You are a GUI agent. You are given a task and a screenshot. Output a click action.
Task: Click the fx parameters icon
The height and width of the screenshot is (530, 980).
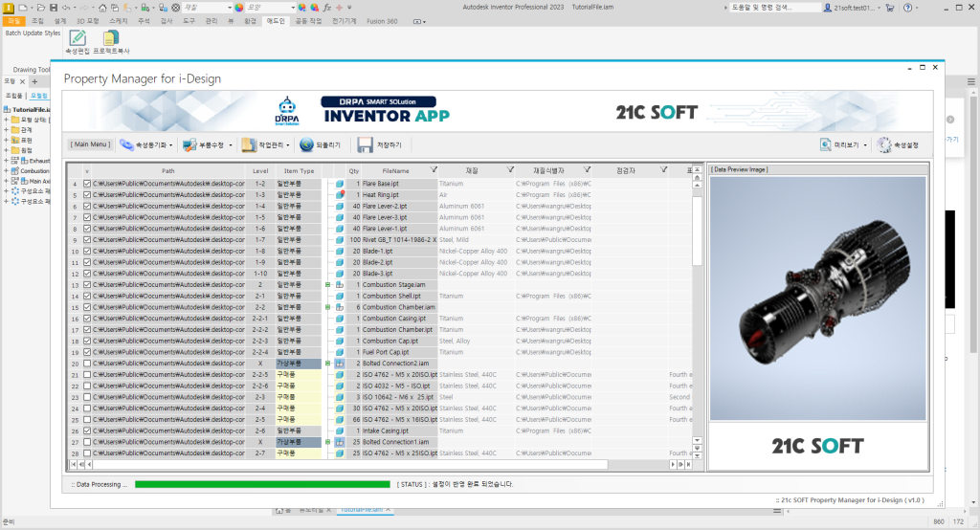click(327, 8)
